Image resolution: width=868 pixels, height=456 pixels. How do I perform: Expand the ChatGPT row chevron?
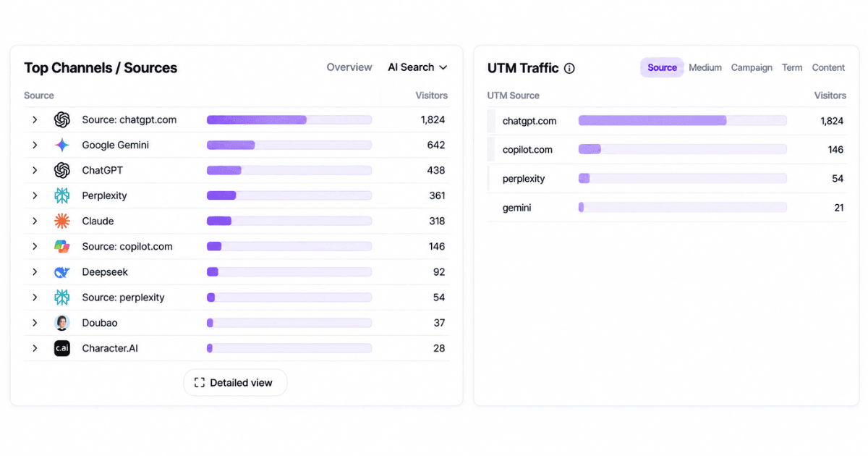coord(34,171)
